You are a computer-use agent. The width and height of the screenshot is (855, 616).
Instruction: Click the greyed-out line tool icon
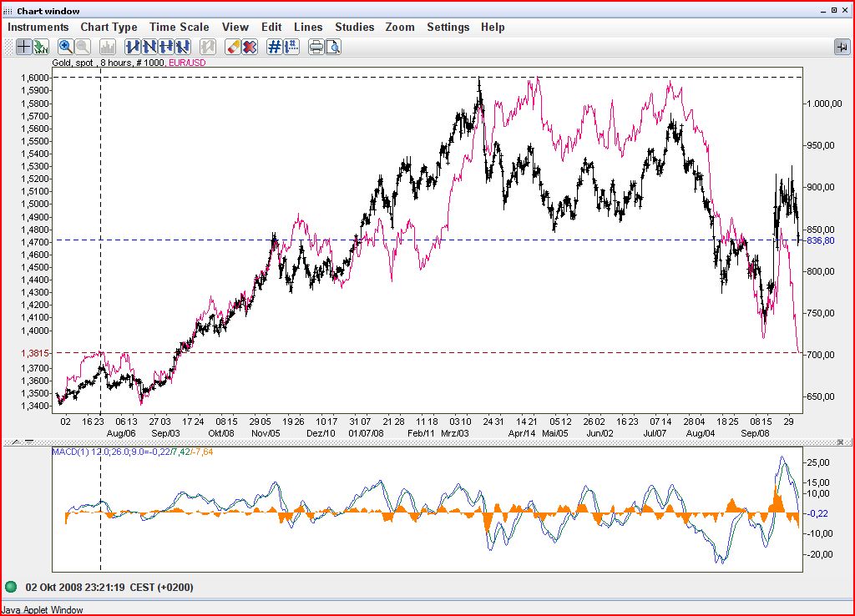point(208,47)
